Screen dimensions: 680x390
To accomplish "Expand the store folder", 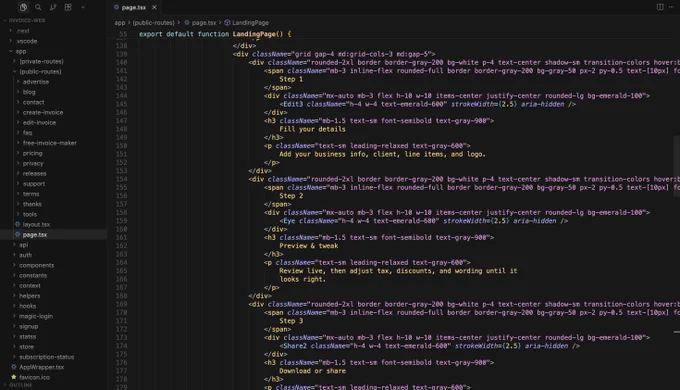I will point(26,347).
